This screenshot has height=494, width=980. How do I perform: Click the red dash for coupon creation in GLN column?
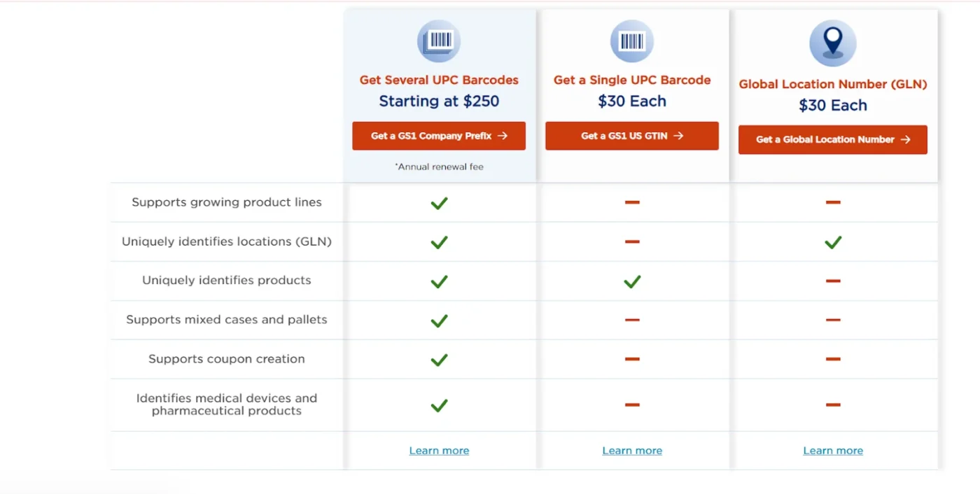833,360
